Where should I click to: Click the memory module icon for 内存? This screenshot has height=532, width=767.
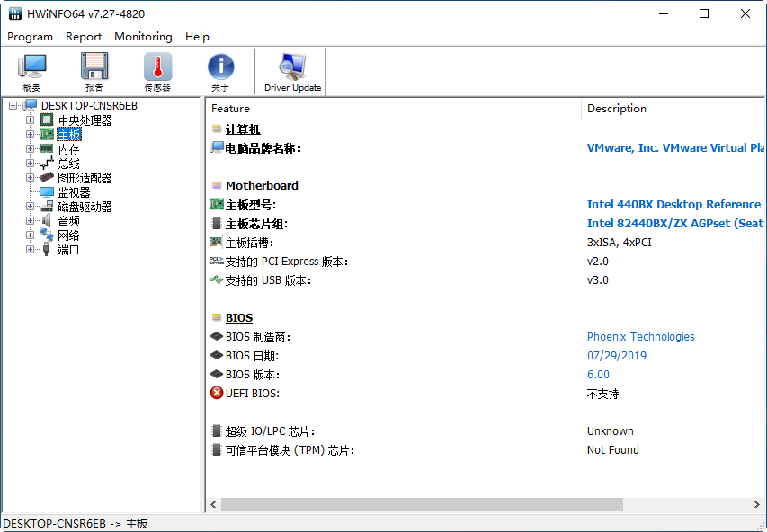pos(47,148)
